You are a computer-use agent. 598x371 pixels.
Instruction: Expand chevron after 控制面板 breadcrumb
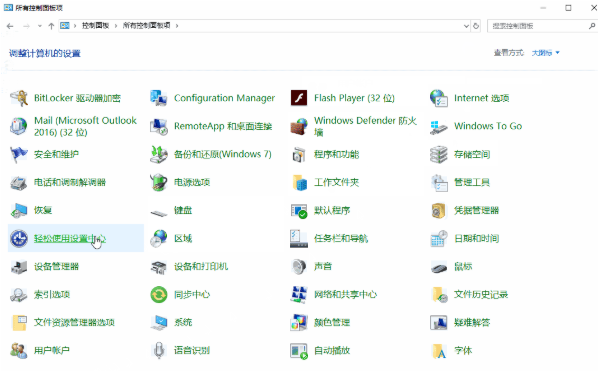coord(116,26)
